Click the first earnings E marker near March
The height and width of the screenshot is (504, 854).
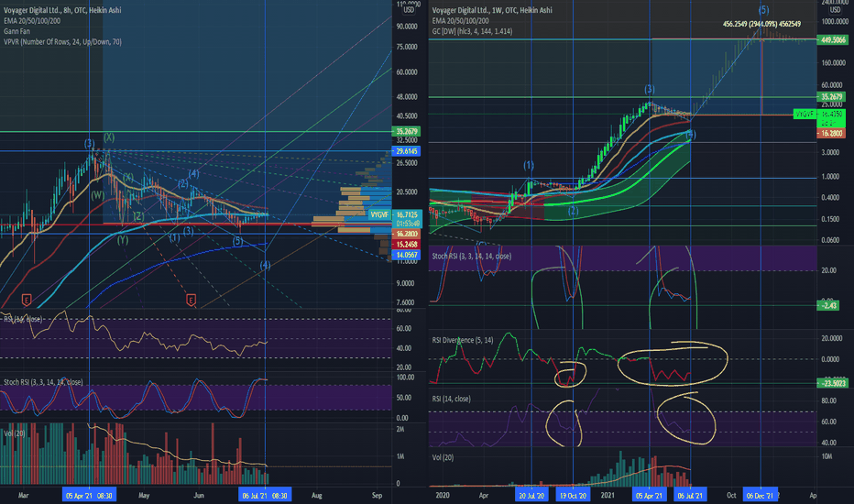[x=27, y=299]
